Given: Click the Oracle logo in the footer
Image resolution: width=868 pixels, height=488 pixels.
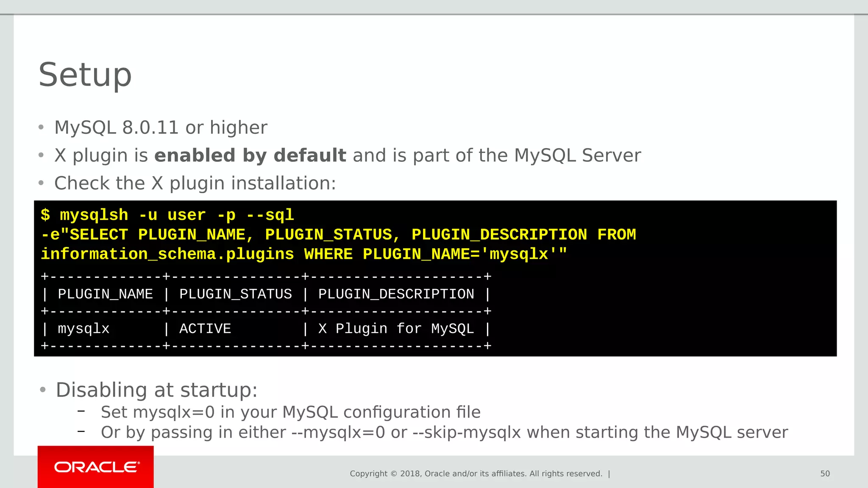Looking at the screenshot, I should (x=97, y=467).
